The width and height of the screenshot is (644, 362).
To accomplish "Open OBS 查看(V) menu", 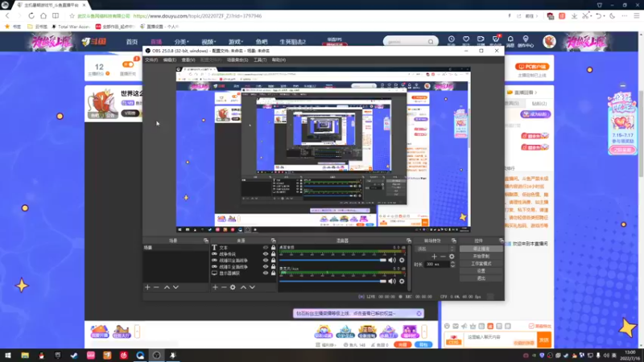I will (188, 60).
